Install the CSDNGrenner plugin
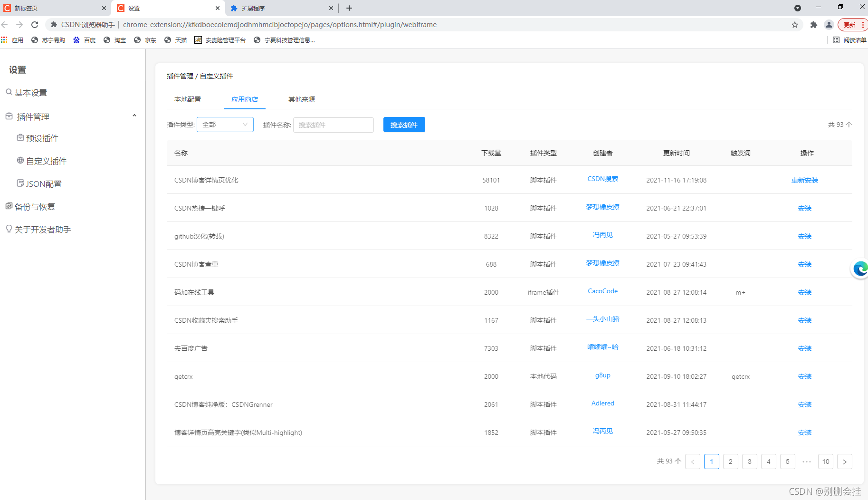The image size is (868, 500). coord(805,404)
